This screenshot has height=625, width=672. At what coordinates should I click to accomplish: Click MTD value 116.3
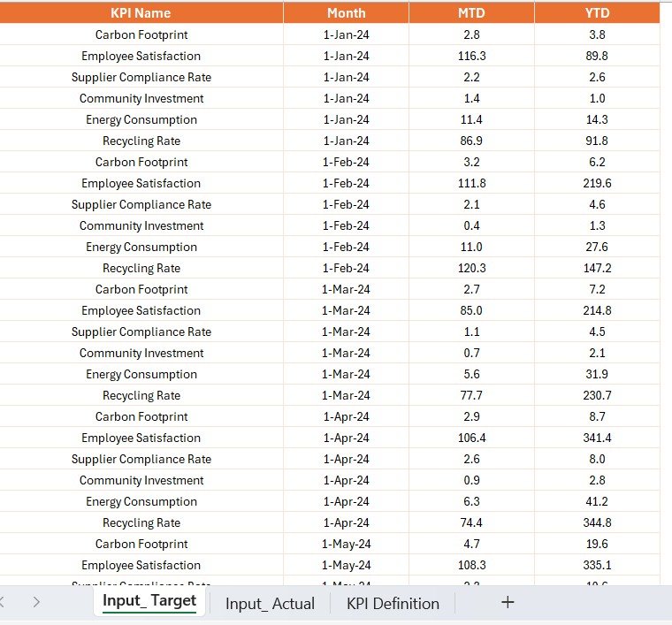(471, 56)
